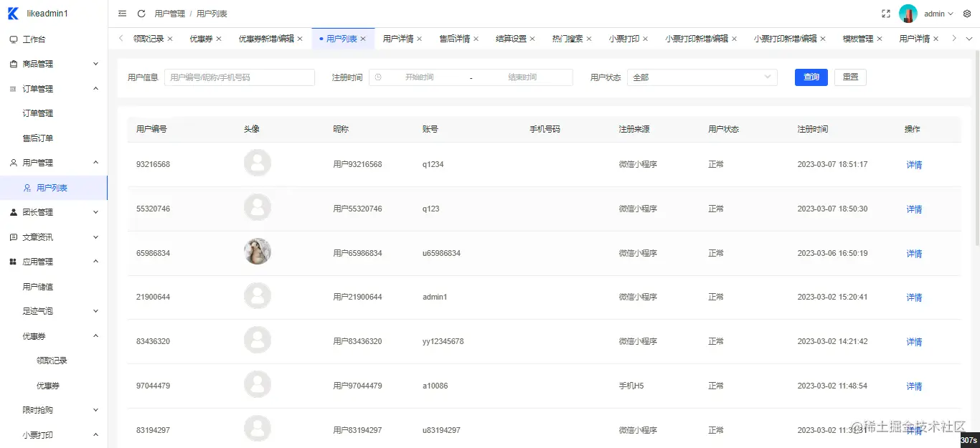Click the 文章资讯 icon

pyautogui.click(x=14, y=237)
